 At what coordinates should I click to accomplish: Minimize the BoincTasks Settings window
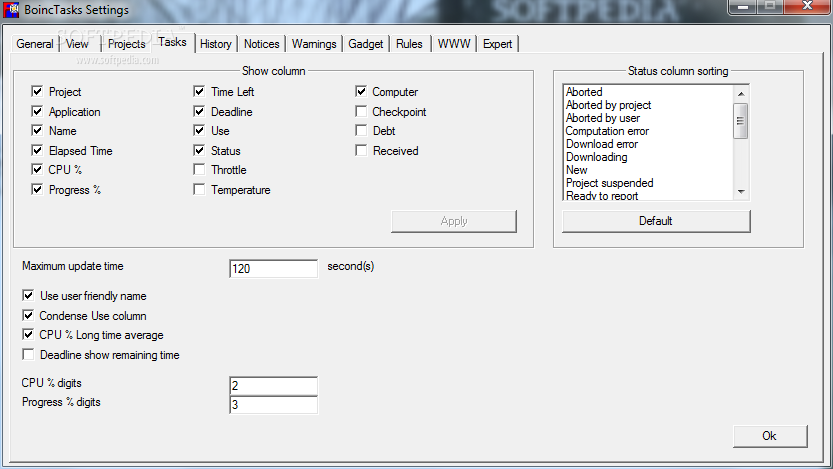click(743, 6)
